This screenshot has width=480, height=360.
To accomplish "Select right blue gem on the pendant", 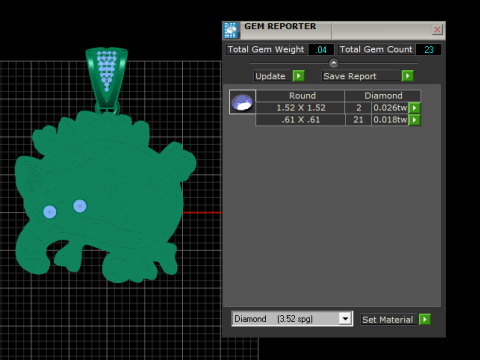I will click(80, 206).
